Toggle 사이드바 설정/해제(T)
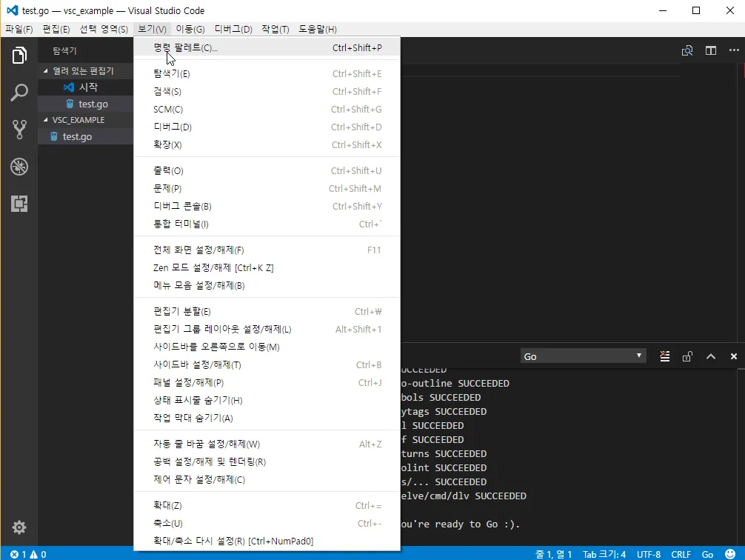The height and width of the screenshot is (560, 745). pyautogui.click(x=267, y=364)
